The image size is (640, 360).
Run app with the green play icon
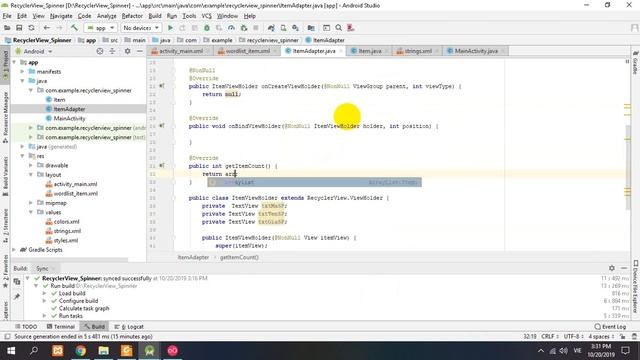pos(170,28)
